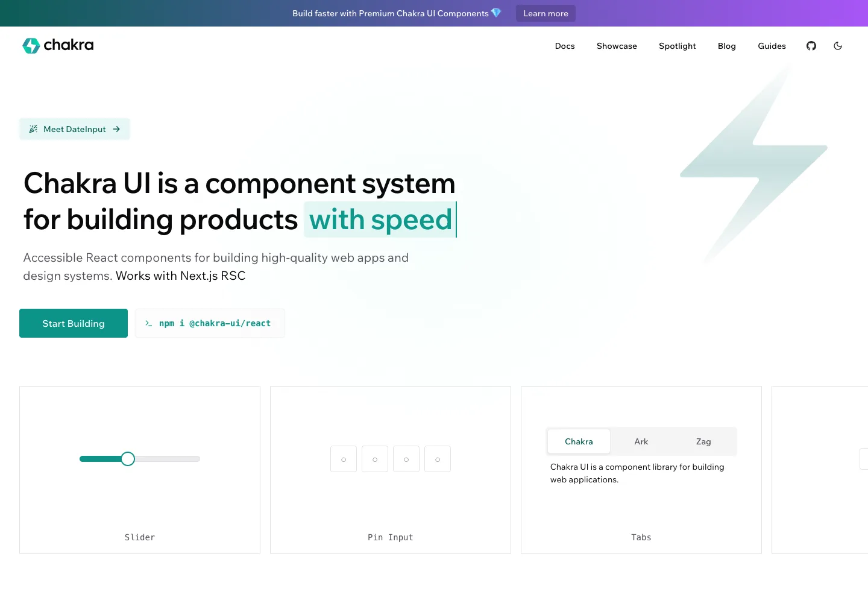Image resolution: width=868 pixels, height=603 pixels.
Task: Focus the first pin input box
Action: tap(344, 459)
